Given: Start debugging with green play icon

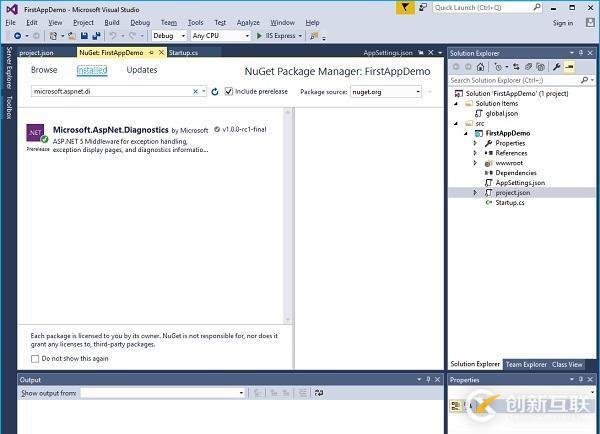Looking at the screenshot, I should pyautogui.click(x=259, y=36).
